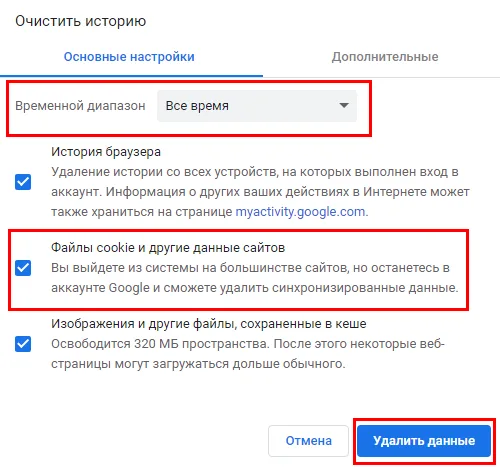The image size is (500, 467).
Task: Click the История браузера heading
Action: (x=106, y=152)
